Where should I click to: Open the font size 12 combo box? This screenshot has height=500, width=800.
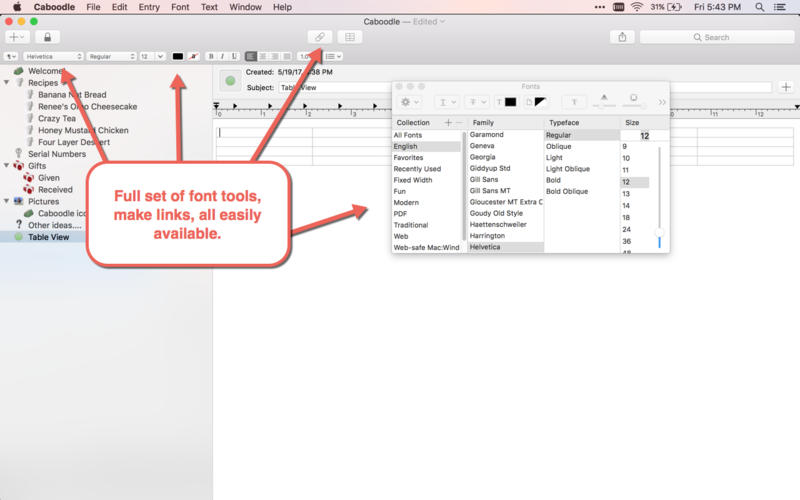pyautogui.click(x=152, y=56)
